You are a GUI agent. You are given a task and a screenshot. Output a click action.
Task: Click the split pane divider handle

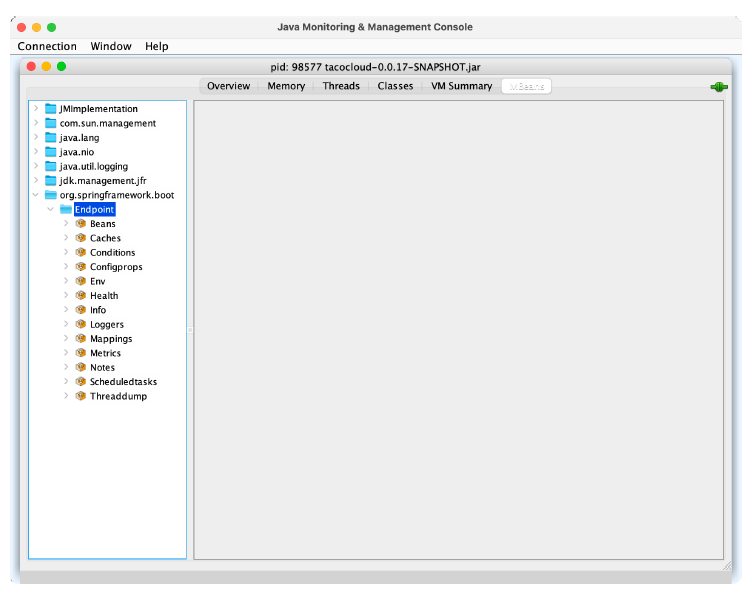pyautogui.click(x=190, y=329)
